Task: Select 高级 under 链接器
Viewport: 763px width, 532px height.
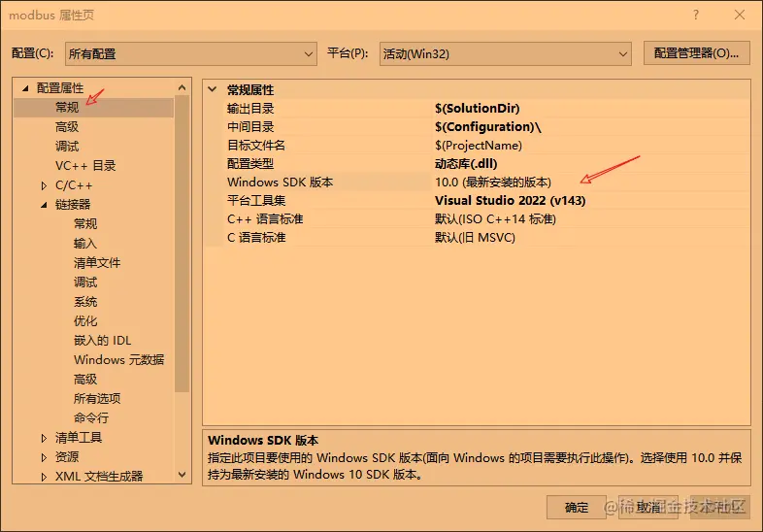Action: [85, 380]
